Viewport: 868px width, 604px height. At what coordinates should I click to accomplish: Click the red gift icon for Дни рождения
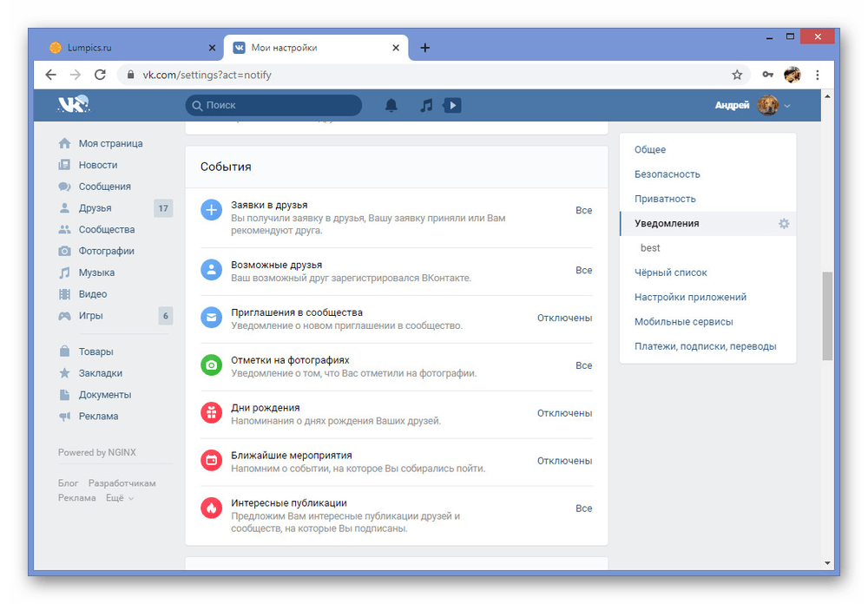(211, 413)
